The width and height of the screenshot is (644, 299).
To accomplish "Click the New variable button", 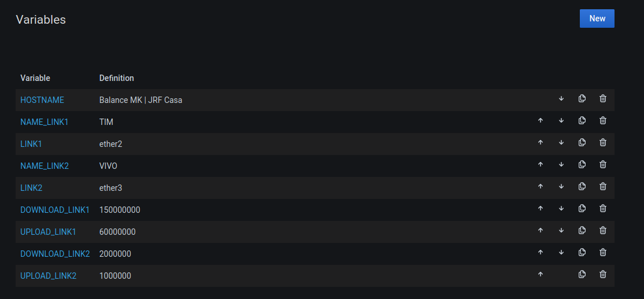I will (597, 19).
